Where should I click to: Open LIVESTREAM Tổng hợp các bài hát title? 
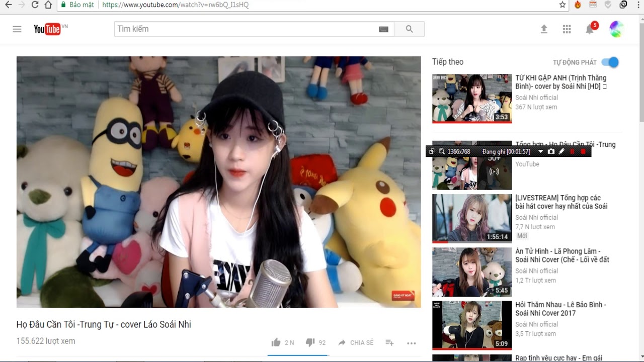pyautogui.click(x=561, y=202)
